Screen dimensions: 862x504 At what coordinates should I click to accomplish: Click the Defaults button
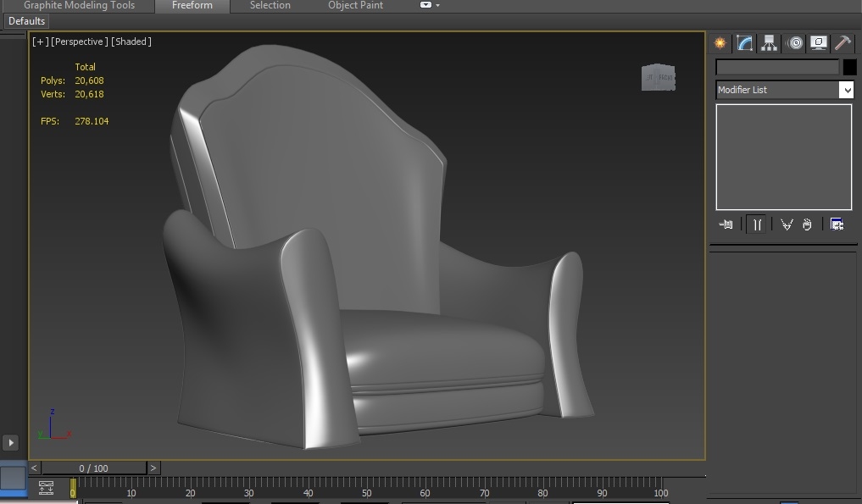pyautogui.click(x=26, y=21)
